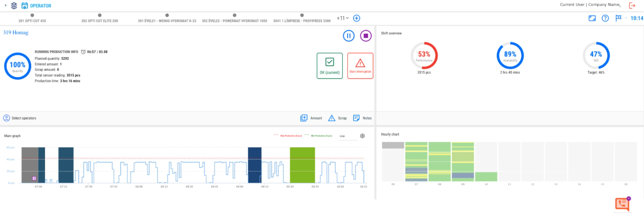This screenshot has height=222, width=644.
Task: Stop the running production
Action: [x=366, y=36]
